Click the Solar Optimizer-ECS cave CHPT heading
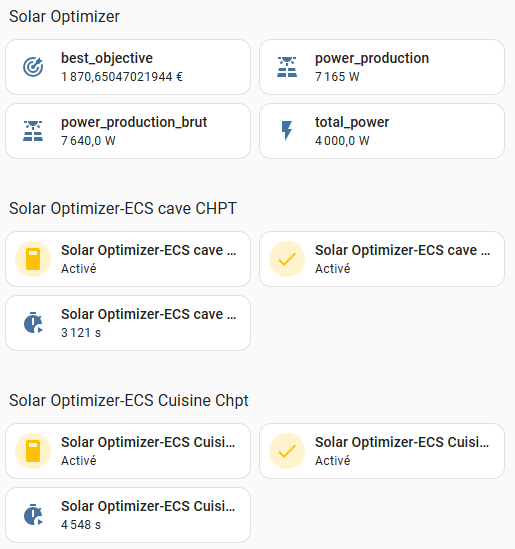 click(x=123, y=208)
